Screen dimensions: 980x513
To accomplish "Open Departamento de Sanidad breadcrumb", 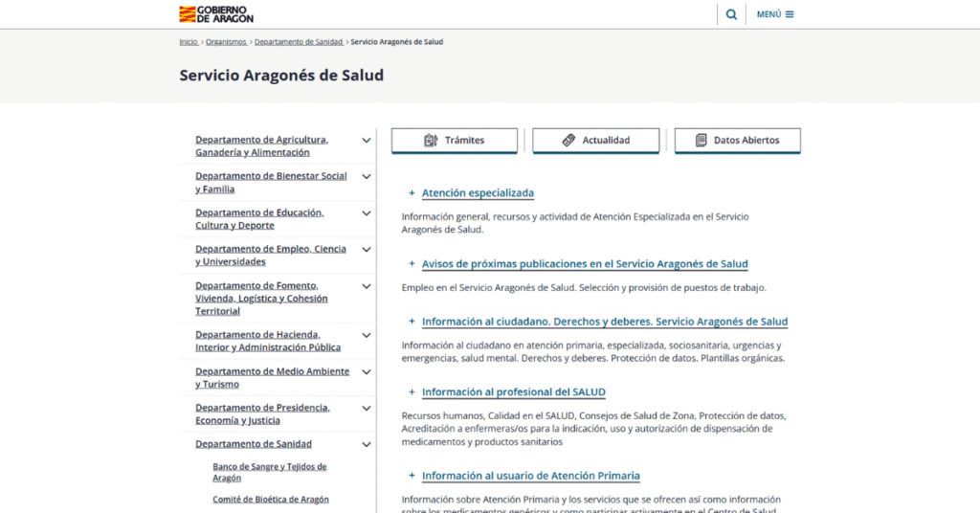I will pyautogui.click(x=299, y=42).
